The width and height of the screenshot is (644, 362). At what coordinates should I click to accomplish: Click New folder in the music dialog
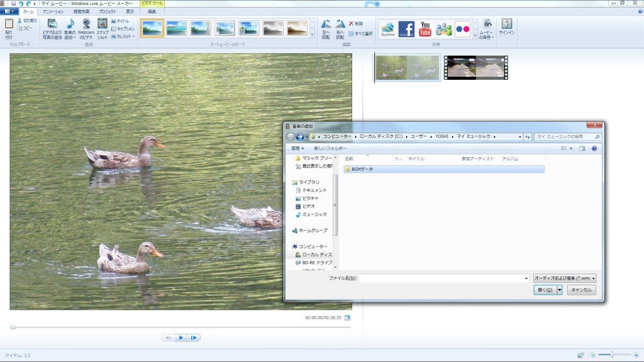click(x=330, y=148)
